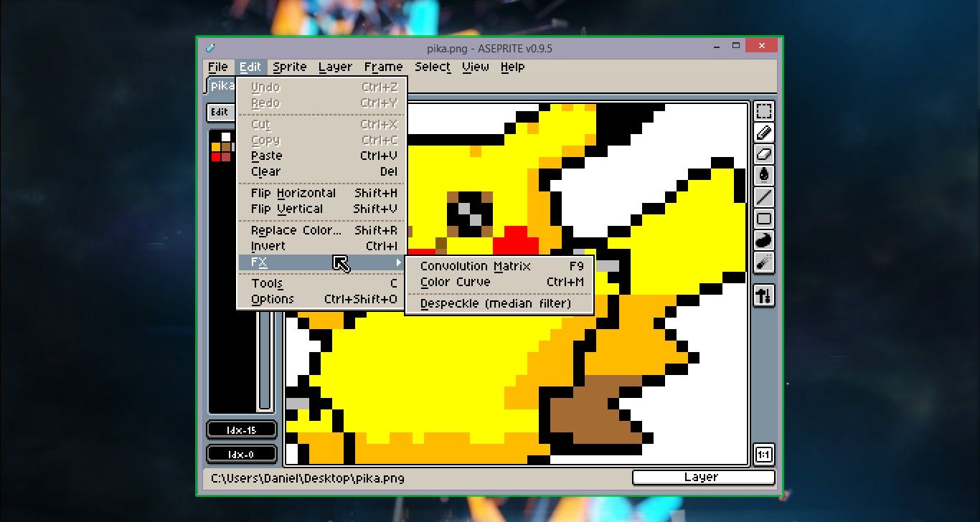
Task: Open the Select menu
Action: point(433,67)
